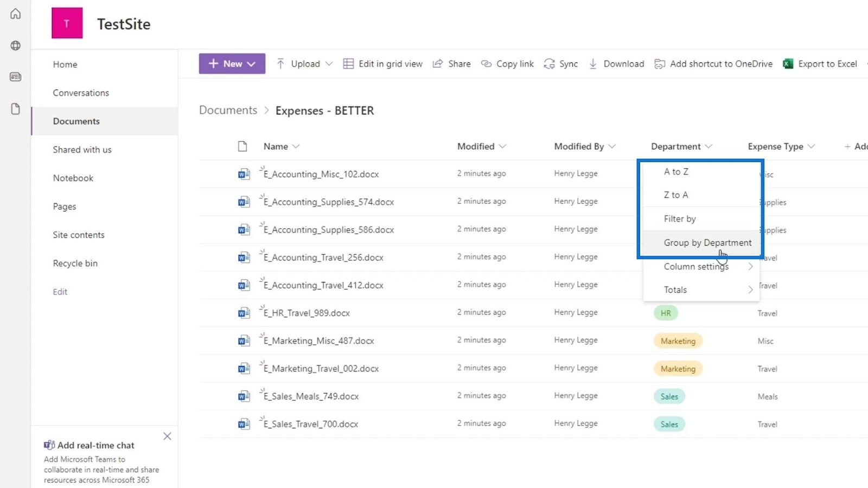Open the Modified column header menu
Image resolution: width=868 pixels, height=488 pixels.
pos(482,146)
